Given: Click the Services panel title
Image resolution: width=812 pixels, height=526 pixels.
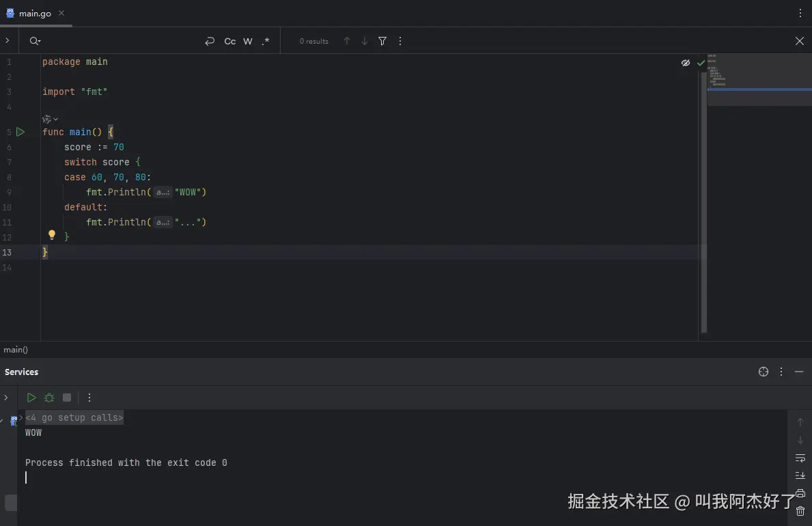Looking at the screenshot, I should pyautogui.click(x=21, y=372).
